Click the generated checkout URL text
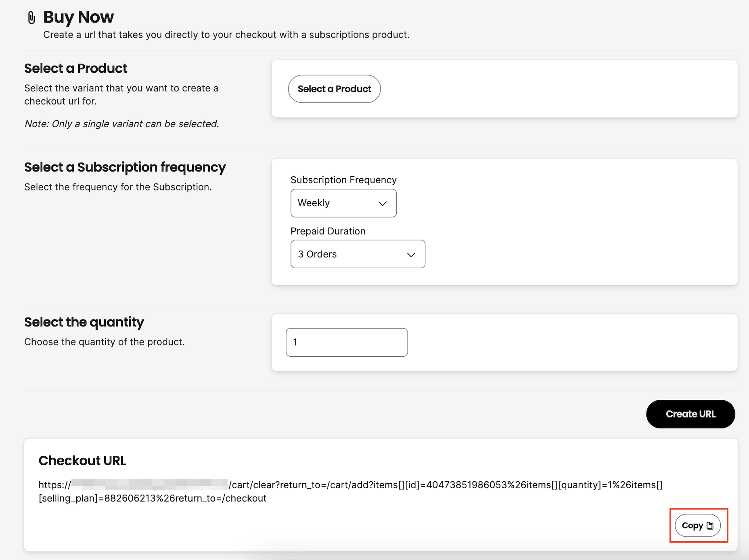The height and width of the screenshot is (560, 749). 350,491
